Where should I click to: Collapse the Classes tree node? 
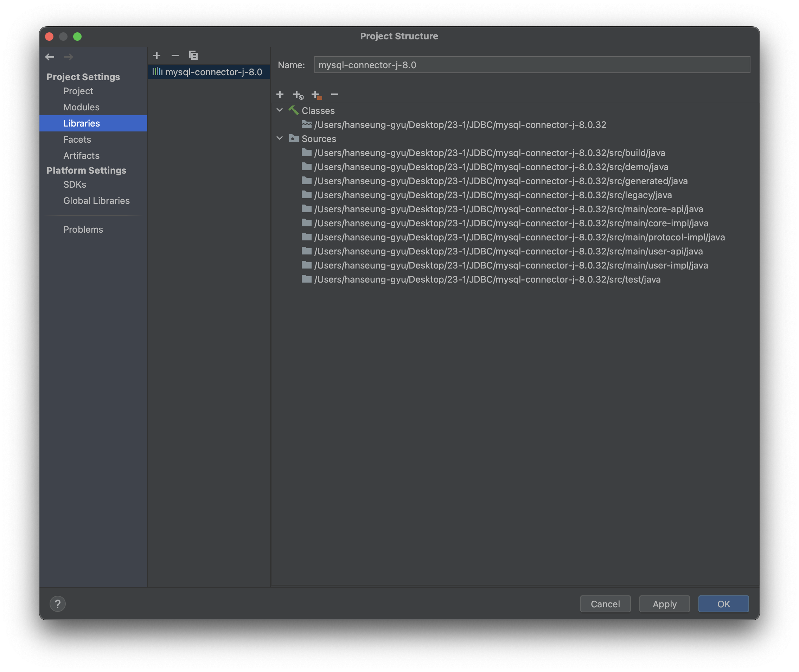(280, 110)
